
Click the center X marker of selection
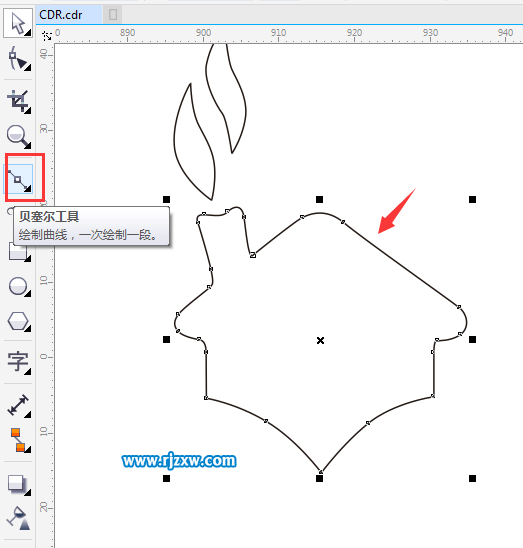(x=320, y=340)
